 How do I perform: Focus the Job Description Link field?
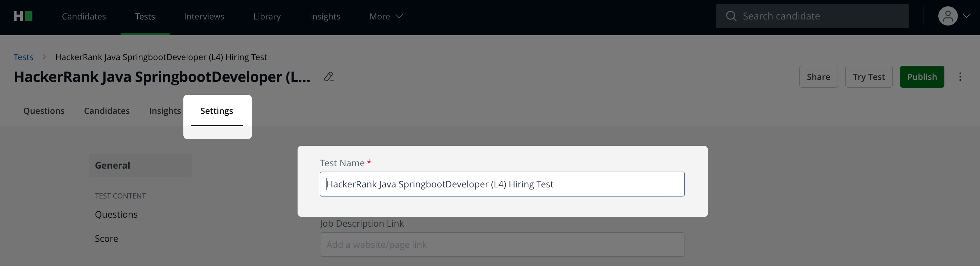point(502,245)
